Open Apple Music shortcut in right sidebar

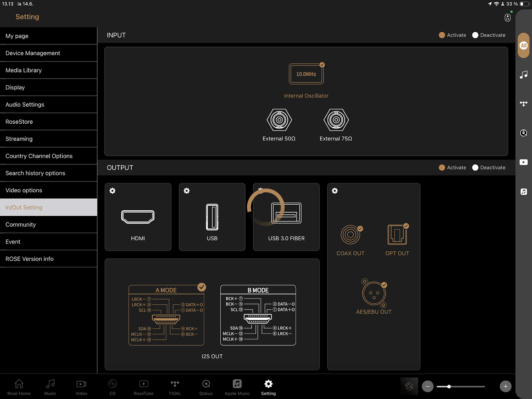coord(524,192)
